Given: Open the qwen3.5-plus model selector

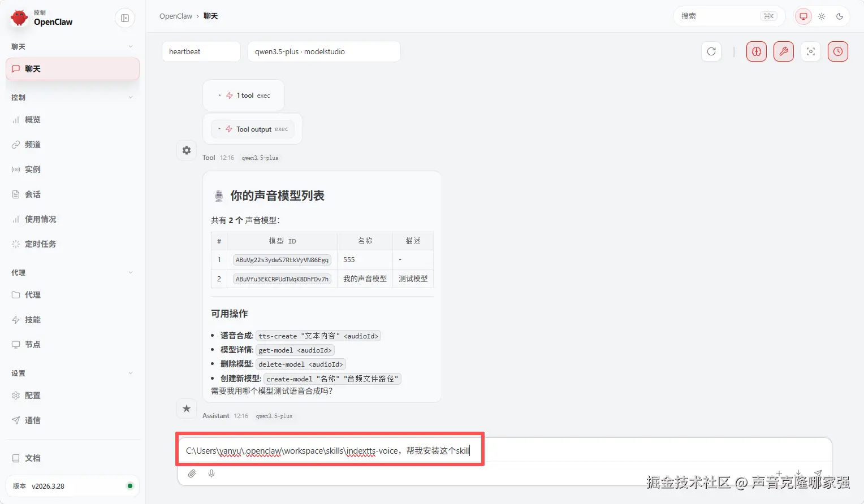Looking at the screenshot, I should [x=324, y=51].
